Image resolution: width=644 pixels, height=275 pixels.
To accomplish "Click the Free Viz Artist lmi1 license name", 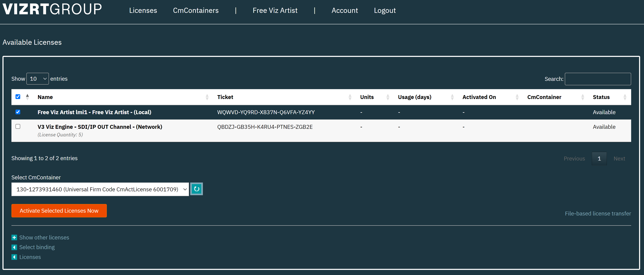I will [x=94, y=112].
